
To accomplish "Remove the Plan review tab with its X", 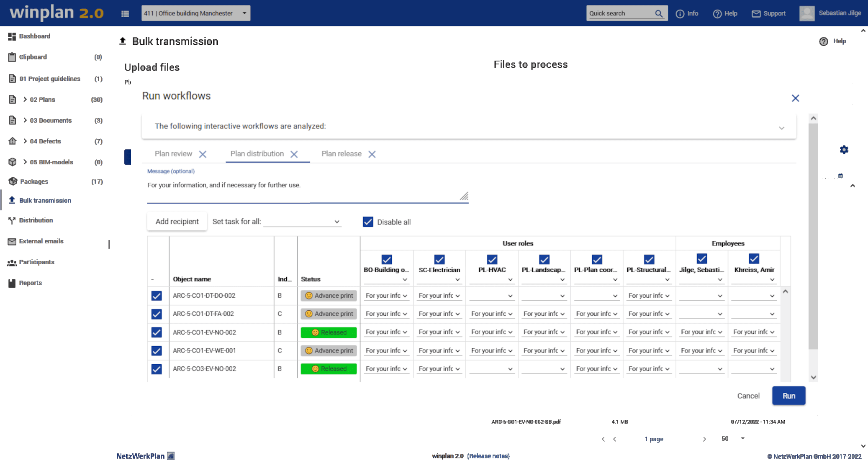I will (203, 154).
